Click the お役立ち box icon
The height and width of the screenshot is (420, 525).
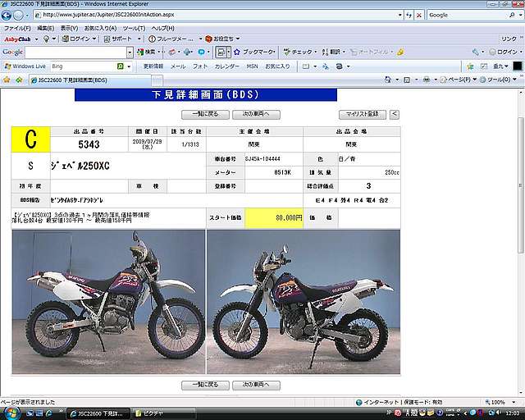pos(208,39)
